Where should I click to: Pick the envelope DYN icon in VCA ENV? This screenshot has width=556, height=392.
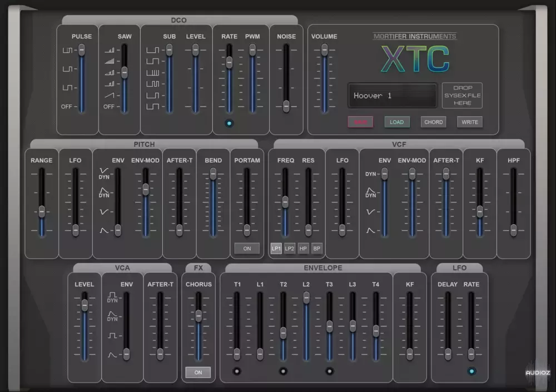112,316
